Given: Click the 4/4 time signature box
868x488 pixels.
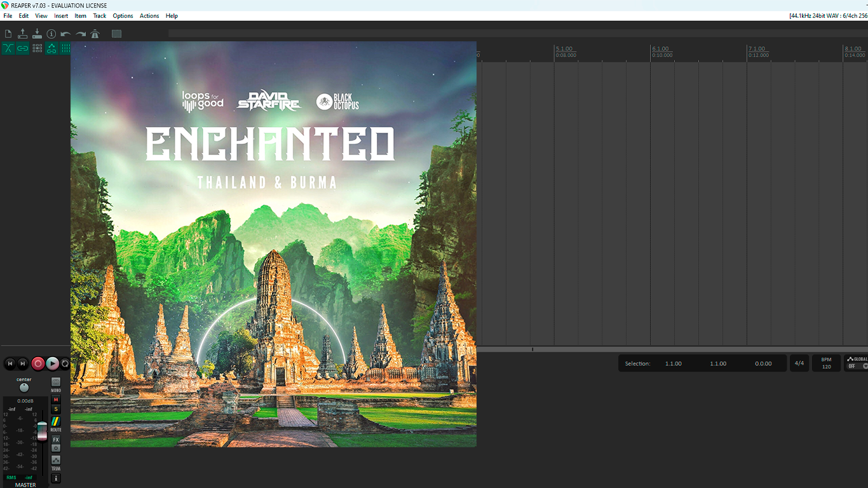Looking at the screenshot, I should coord(799,363).
